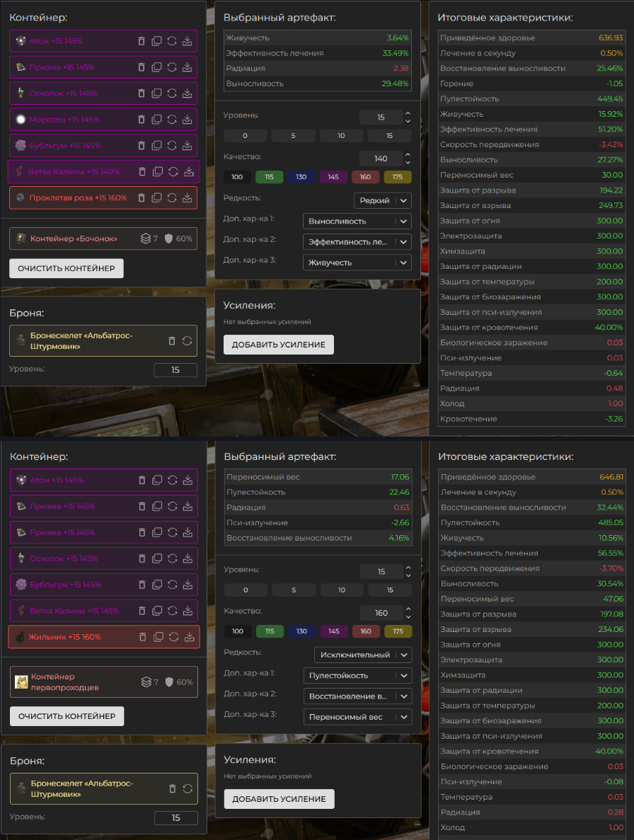Delete the Проклятая роза +15 160% artifact
This screenshot has width=634, height=840.
point(142,197)
